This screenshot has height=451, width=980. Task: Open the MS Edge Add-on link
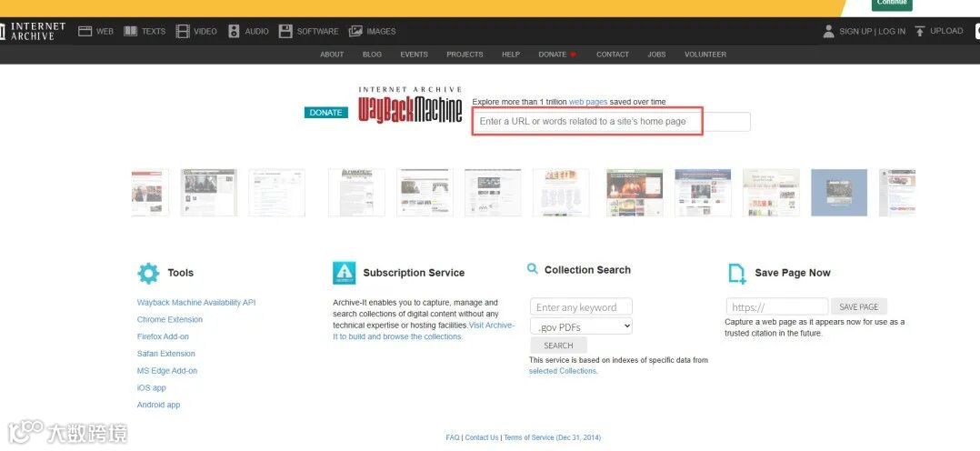click(x=167, y=371)
